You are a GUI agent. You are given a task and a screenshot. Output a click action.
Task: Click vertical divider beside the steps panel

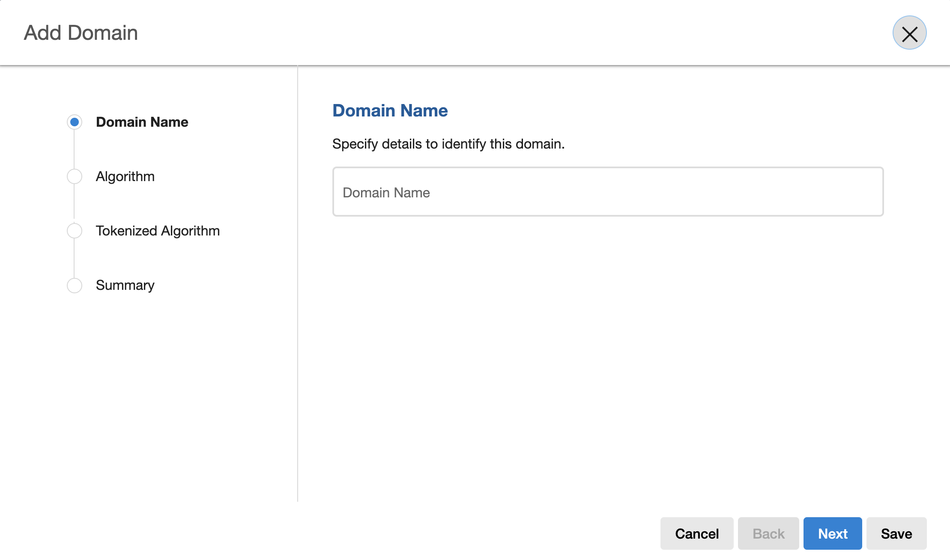click(297, 283)
